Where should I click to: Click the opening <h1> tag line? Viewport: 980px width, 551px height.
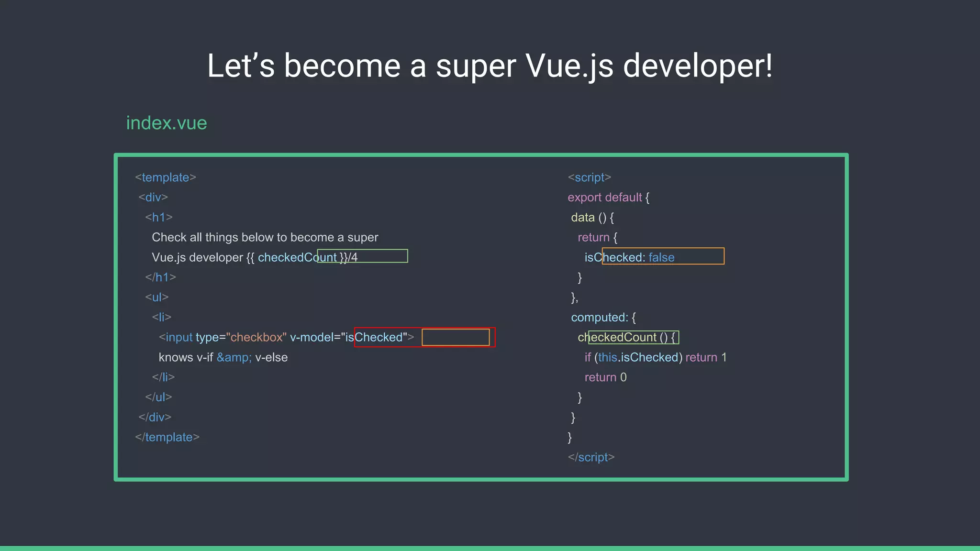point(159,217)
